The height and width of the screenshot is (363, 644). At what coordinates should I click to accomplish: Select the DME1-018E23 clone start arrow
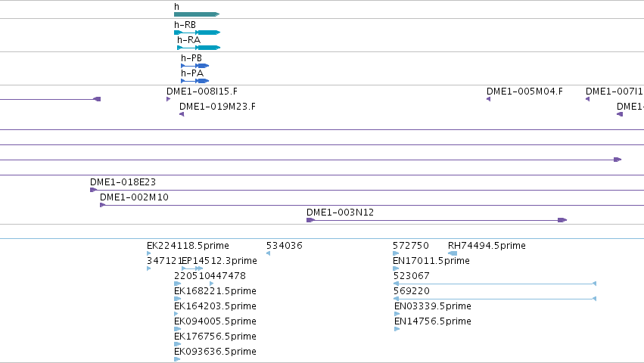[93, 190]
